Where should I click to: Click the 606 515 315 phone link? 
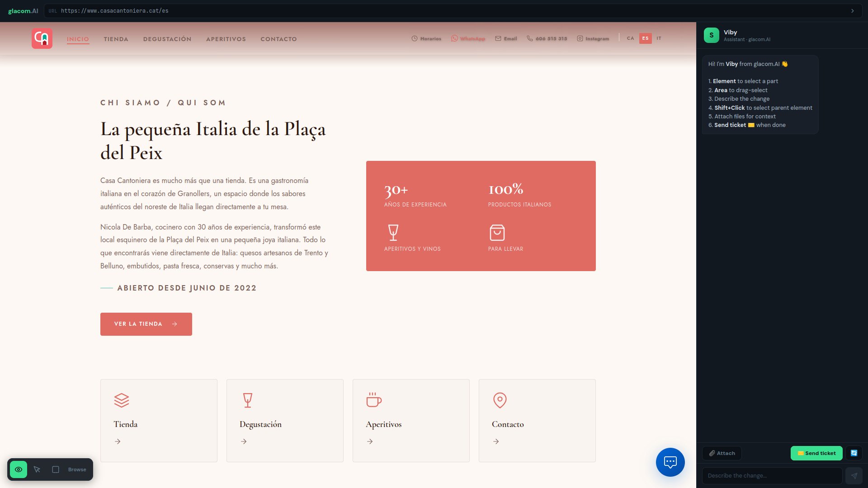click(552, 39)
